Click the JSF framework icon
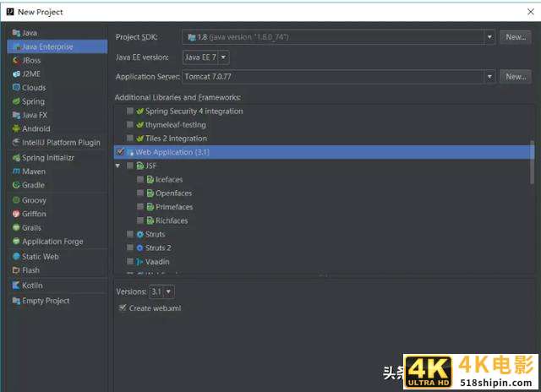The height and width of the screenshot is (392, 541). (140, 166)
